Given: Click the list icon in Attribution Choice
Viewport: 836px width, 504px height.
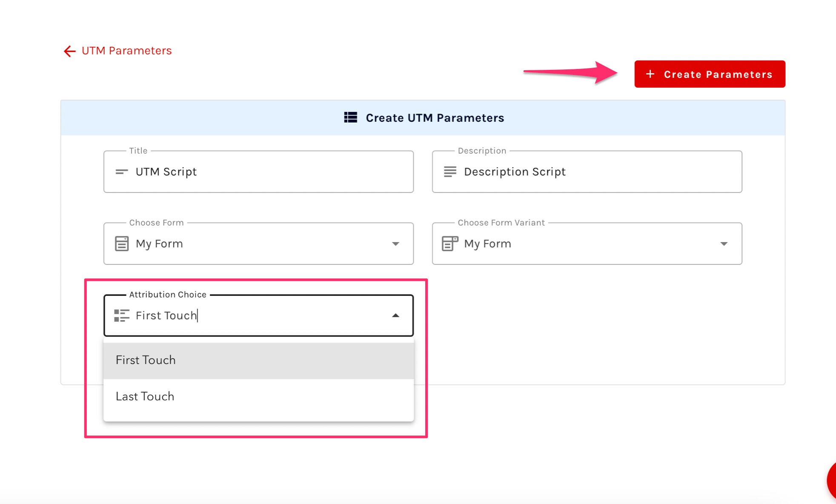Looking at the screenshot, I should click(122, 315).
